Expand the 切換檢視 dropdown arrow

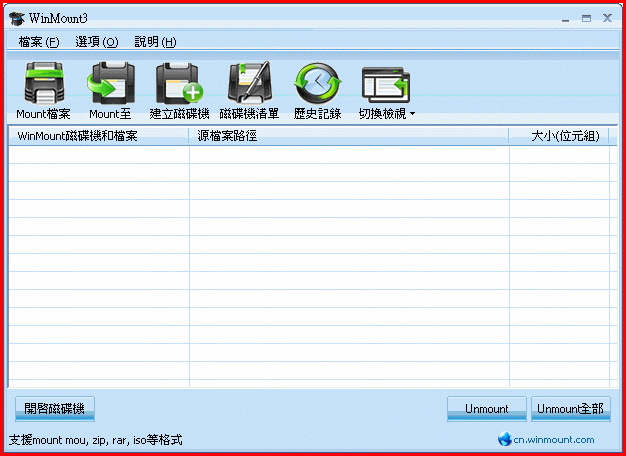412,114
